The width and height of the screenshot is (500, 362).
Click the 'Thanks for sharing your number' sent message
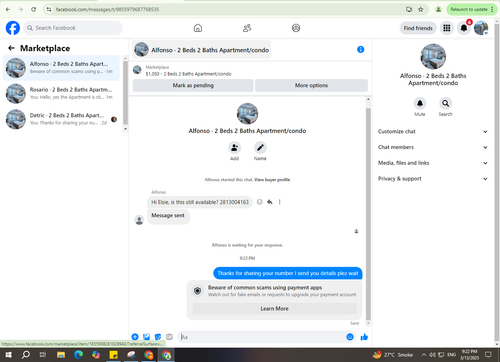pyautogui.click(x=288, y=273)
